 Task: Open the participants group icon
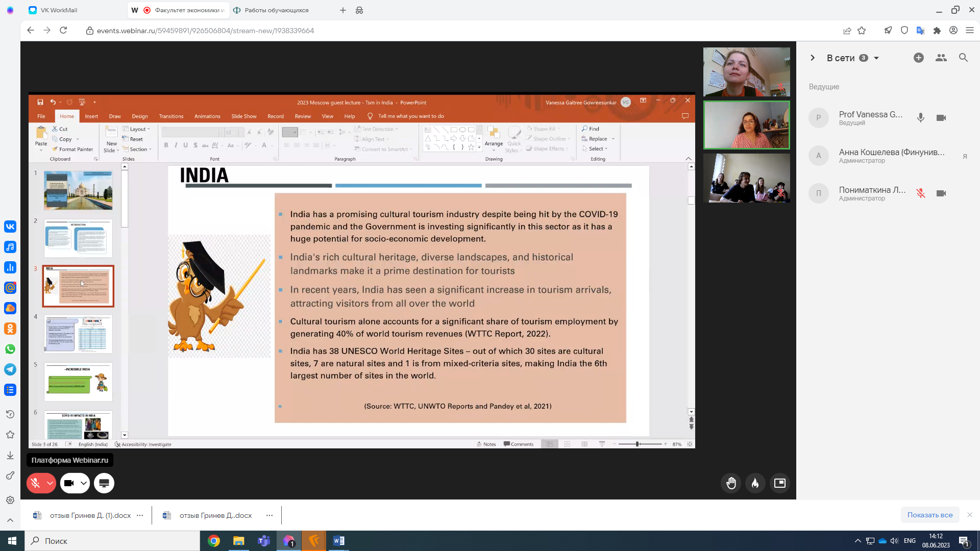tap(941, 58)
